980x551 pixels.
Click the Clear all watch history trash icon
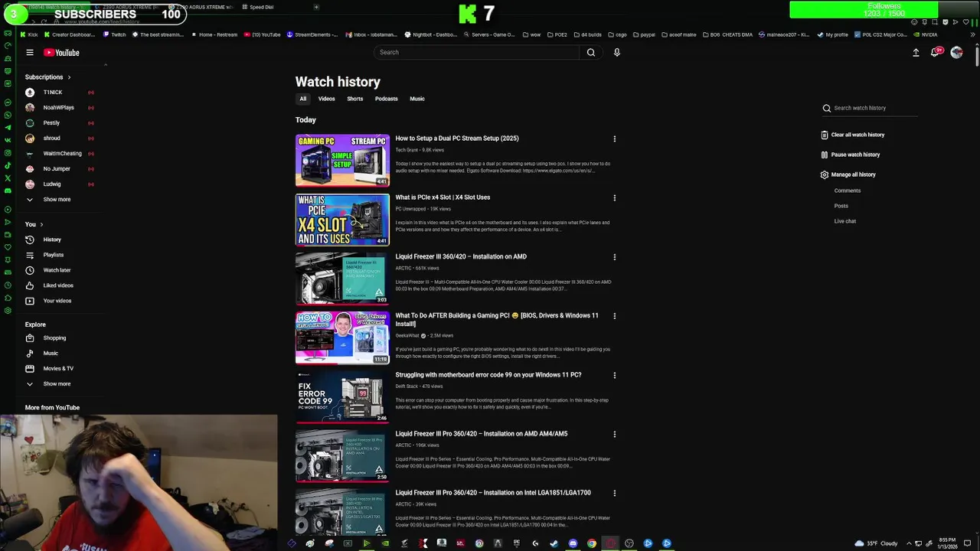(x=825, y=135)
